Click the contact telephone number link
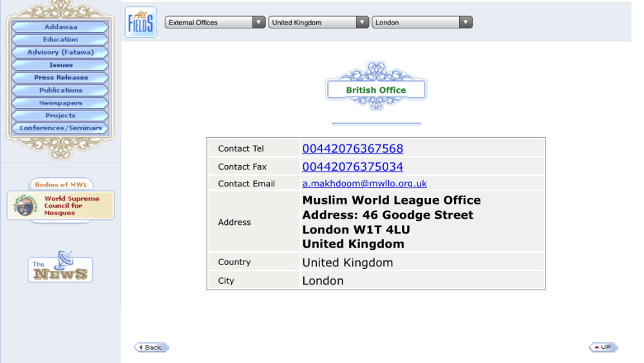Screen dimensions: 644x363 pyautogui.click(x=352, y=148)
